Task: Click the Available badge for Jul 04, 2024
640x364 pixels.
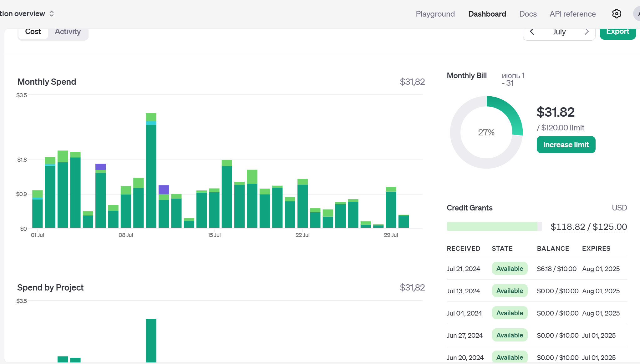Action: pos(510,313)
